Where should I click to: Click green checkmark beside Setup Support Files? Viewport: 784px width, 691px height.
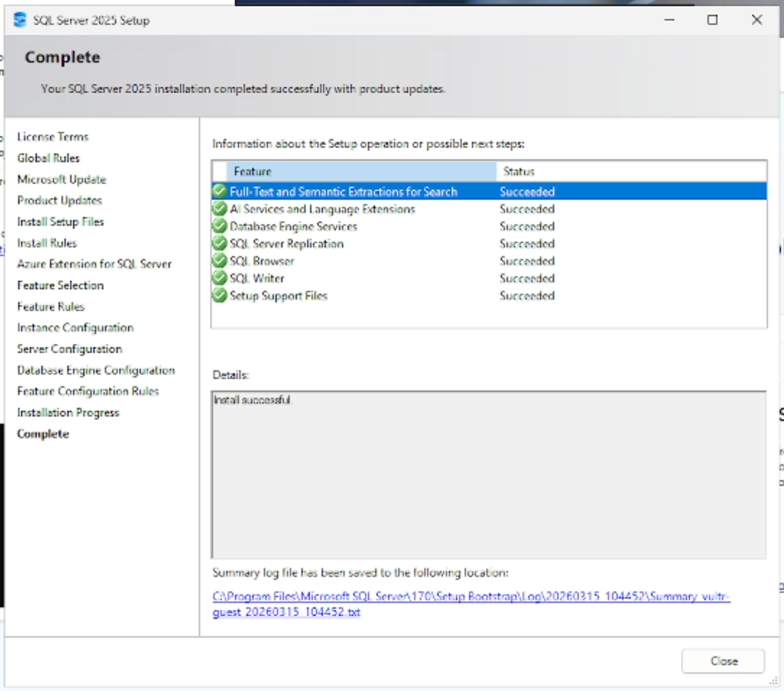pos(219,296)
